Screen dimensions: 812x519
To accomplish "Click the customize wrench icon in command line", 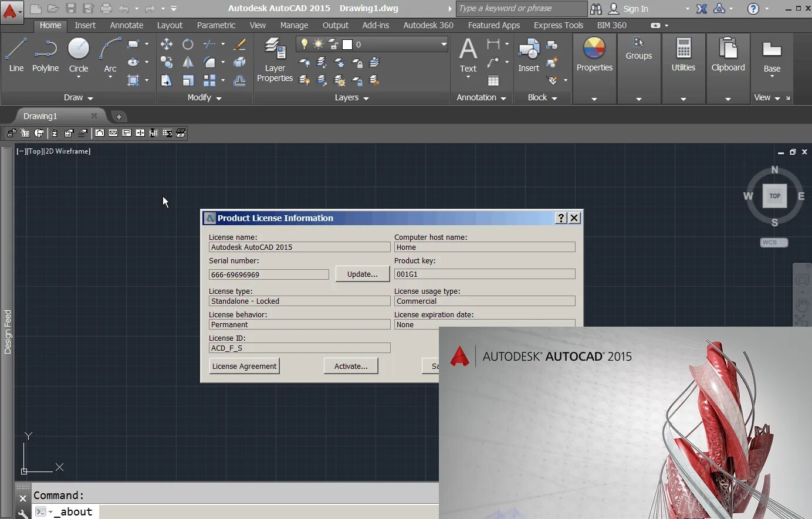I will [23, 514].
